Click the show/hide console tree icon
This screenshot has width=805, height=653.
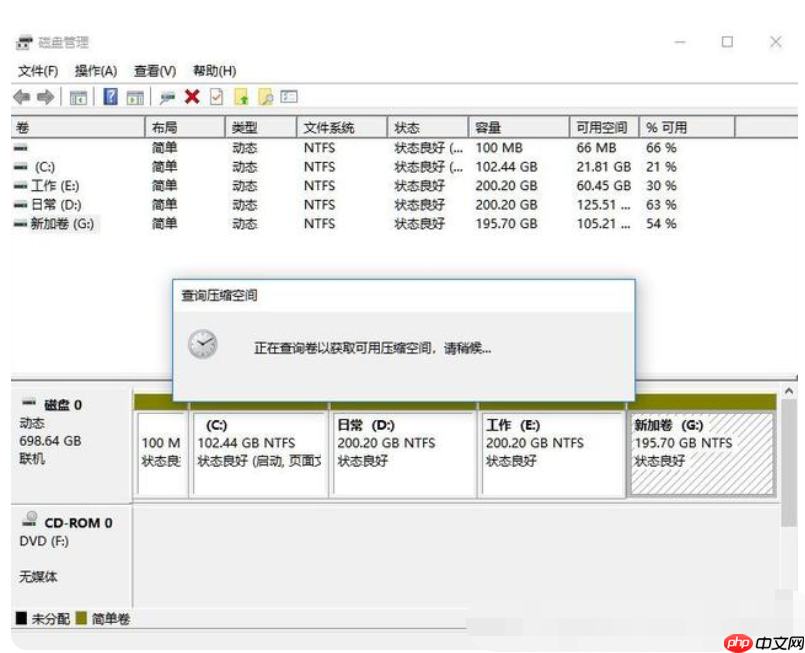pyautogui.click(x=78, y=97)
